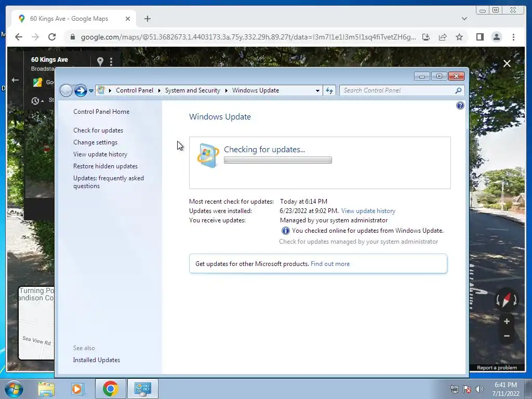Click Check for updates in sidebar

click(x=98, y=130)
